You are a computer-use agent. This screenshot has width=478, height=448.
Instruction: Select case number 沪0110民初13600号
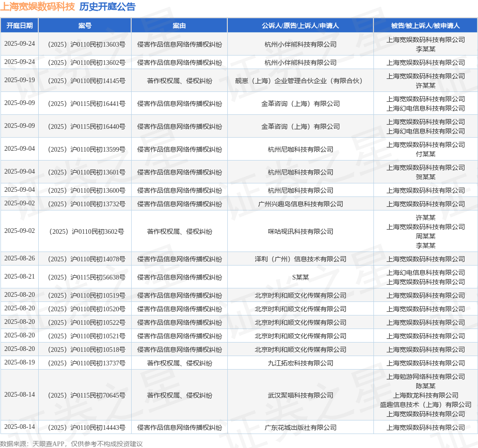[x=86, y=191]
